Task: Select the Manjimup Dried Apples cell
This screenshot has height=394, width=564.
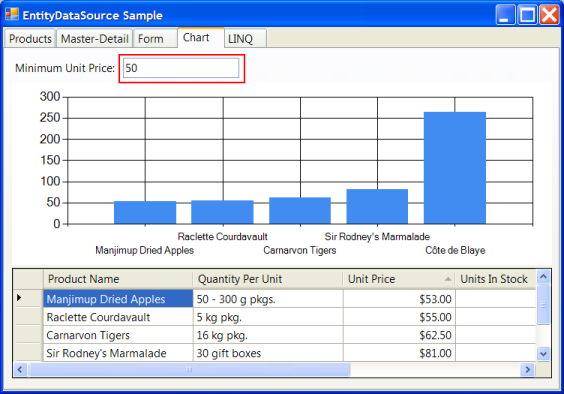Action: click(x=118, y=299)
